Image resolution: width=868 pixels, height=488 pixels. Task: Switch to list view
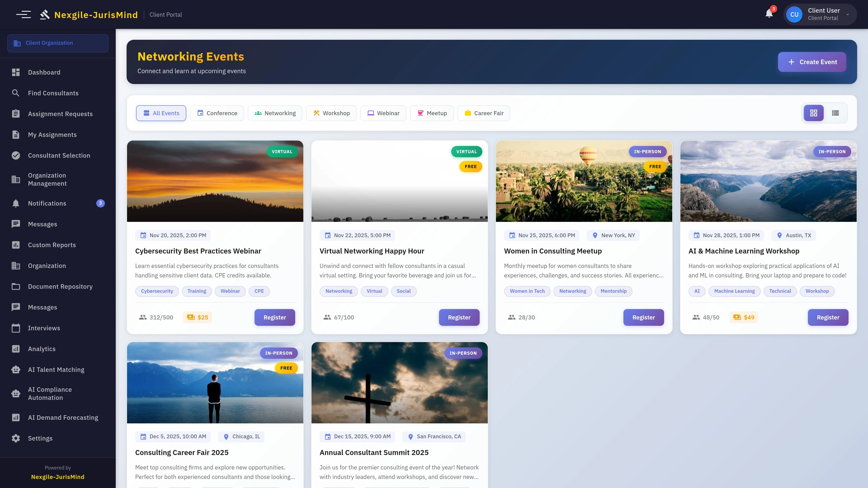[x=835, y=113]
